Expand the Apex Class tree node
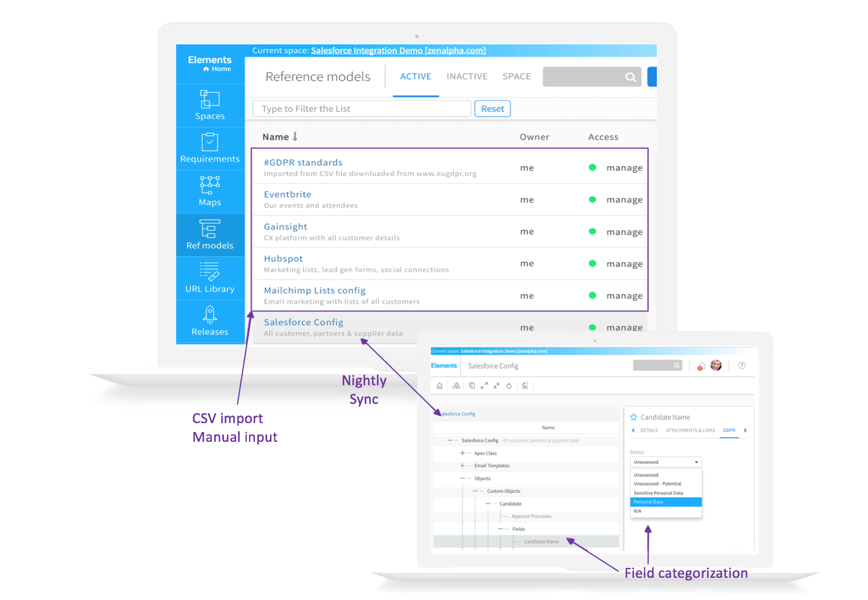 pos(463,454)
